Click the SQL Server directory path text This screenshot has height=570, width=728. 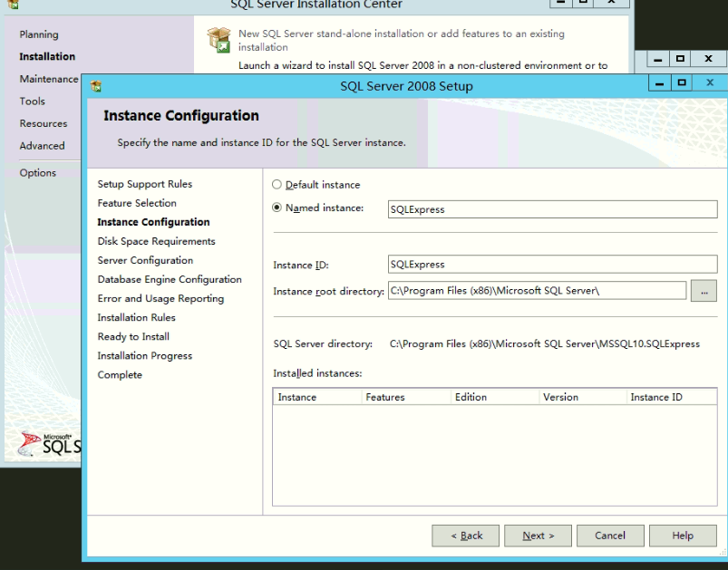pos(545,344)
